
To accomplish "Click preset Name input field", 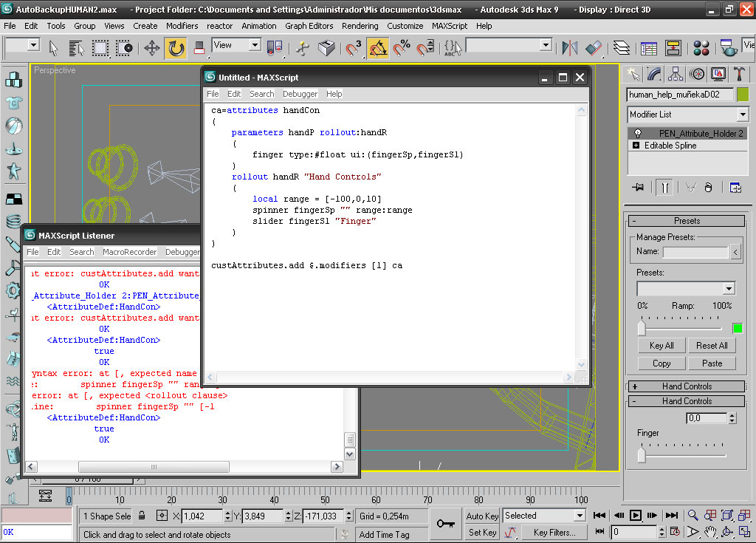I will 695,252.
